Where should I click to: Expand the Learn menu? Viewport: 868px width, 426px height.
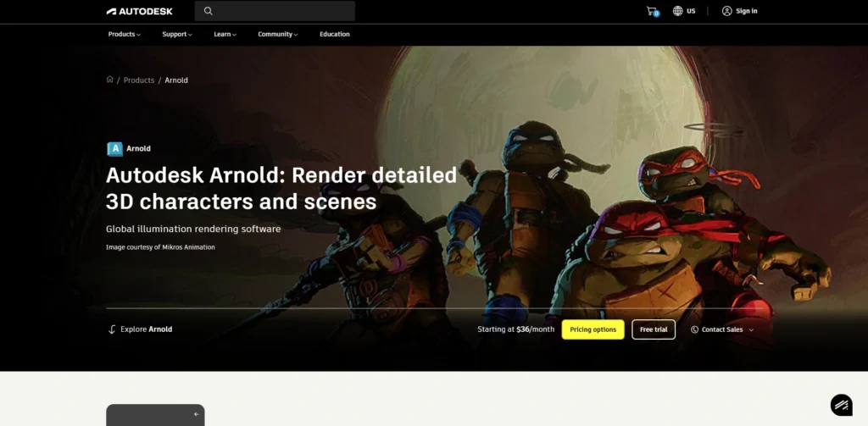(x=225, y=35)
